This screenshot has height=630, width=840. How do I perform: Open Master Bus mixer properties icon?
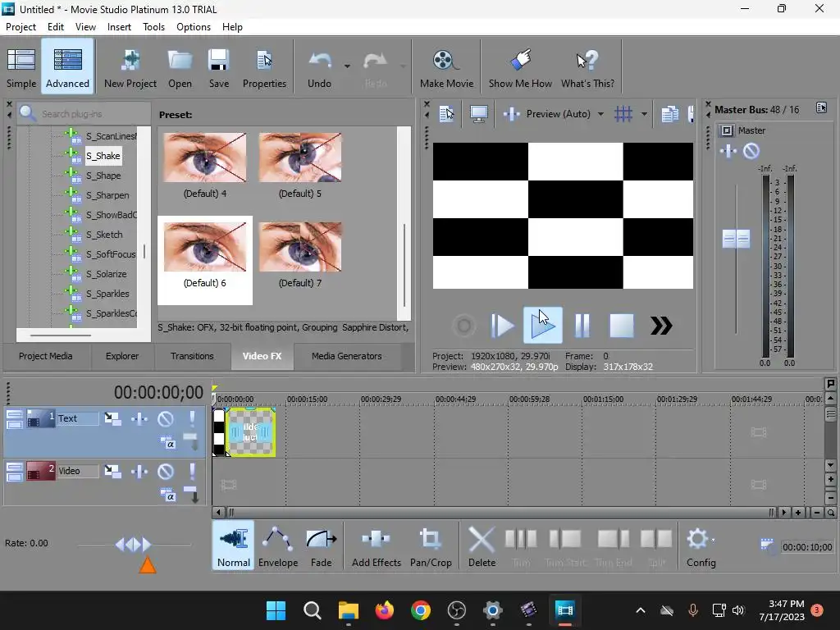pyautogui.click(x=821, y=108)
